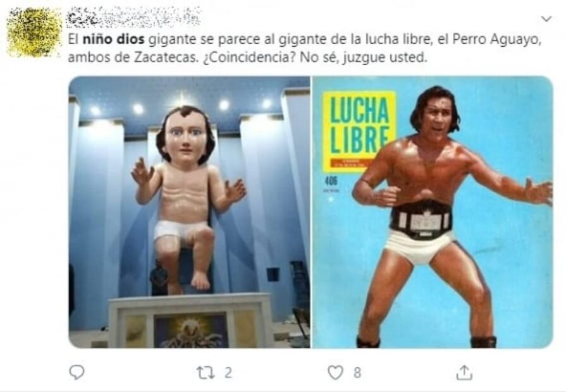Click the yellow 'LUCHA LIBRE' magazine logo
This screenshot has width=566, height=392.
359,132
